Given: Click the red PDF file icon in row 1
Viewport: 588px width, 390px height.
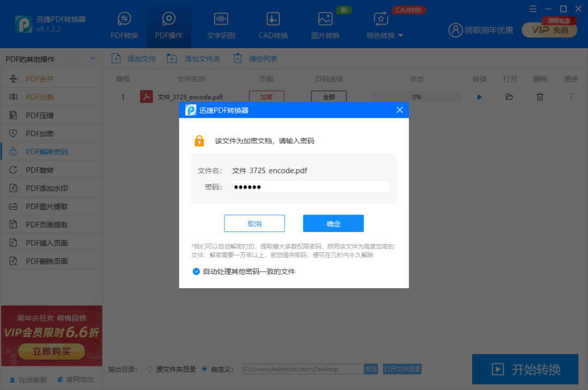Looking at the screenshot, I should click(146, 96).
